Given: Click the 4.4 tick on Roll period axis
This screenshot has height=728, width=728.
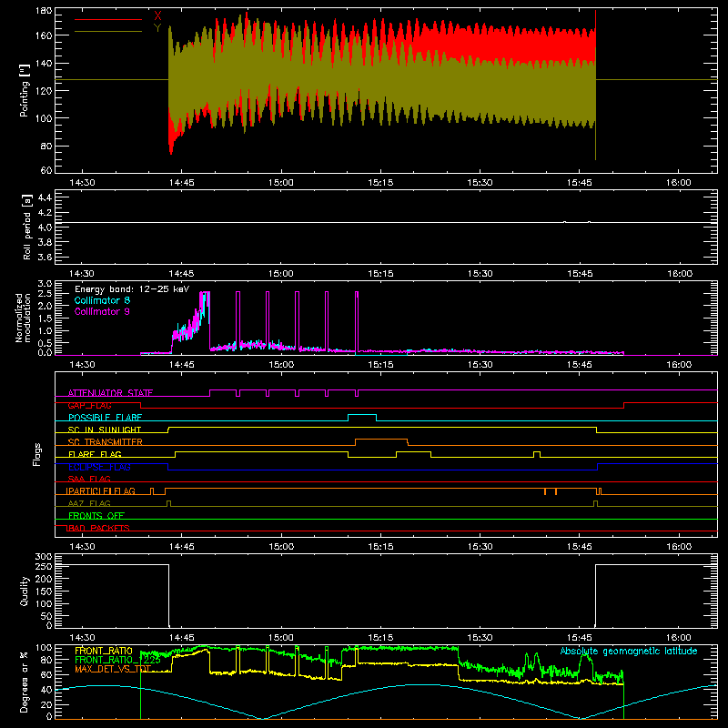Looking at the screenshot, I should 45,197.
